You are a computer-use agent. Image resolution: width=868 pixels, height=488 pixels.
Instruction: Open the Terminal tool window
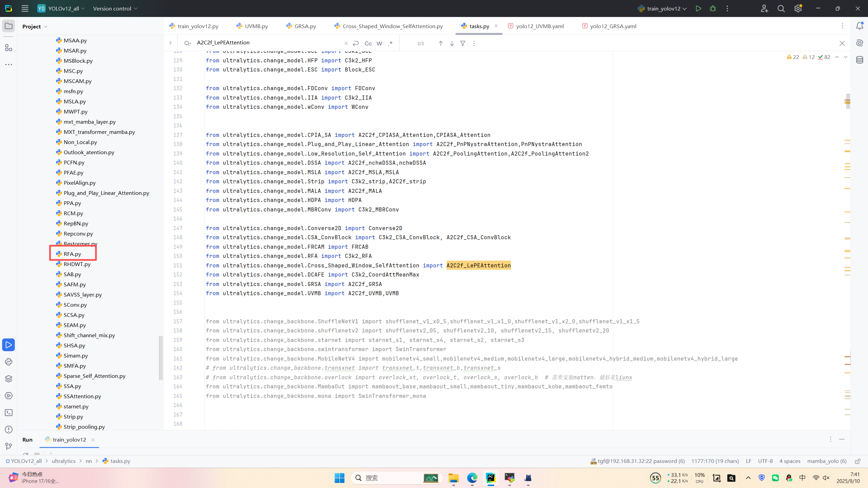(x=8, y=412)
